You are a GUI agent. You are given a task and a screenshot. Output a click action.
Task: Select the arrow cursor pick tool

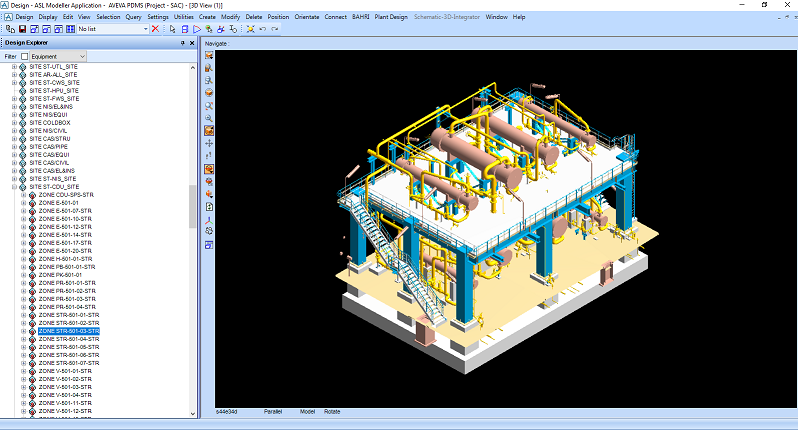pyautogui.click(x=173, y=29)
